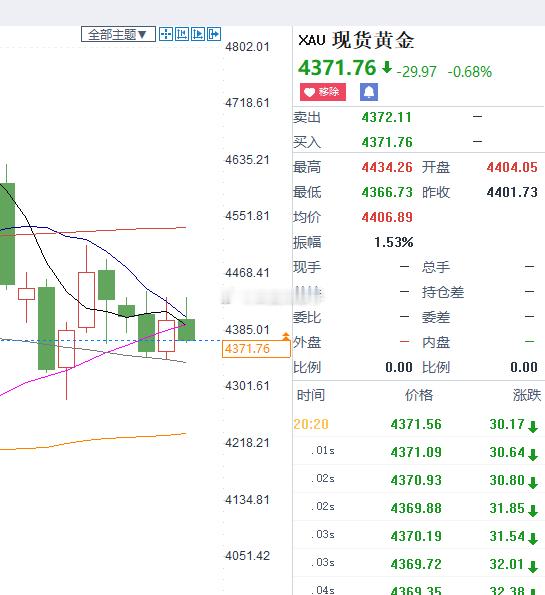
Task: Open the 全部主题 dropdown
Action: coord(118,35)
